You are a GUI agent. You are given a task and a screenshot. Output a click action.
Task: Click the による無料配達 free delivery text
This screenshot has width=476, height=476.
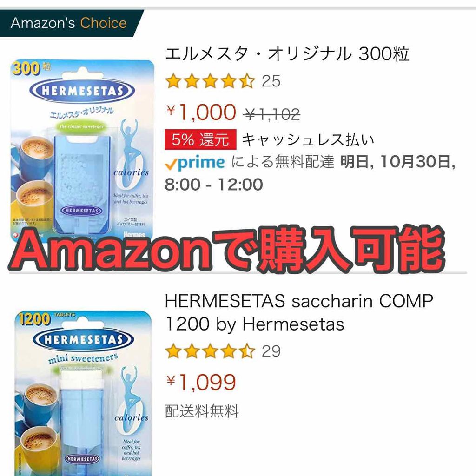282,161
